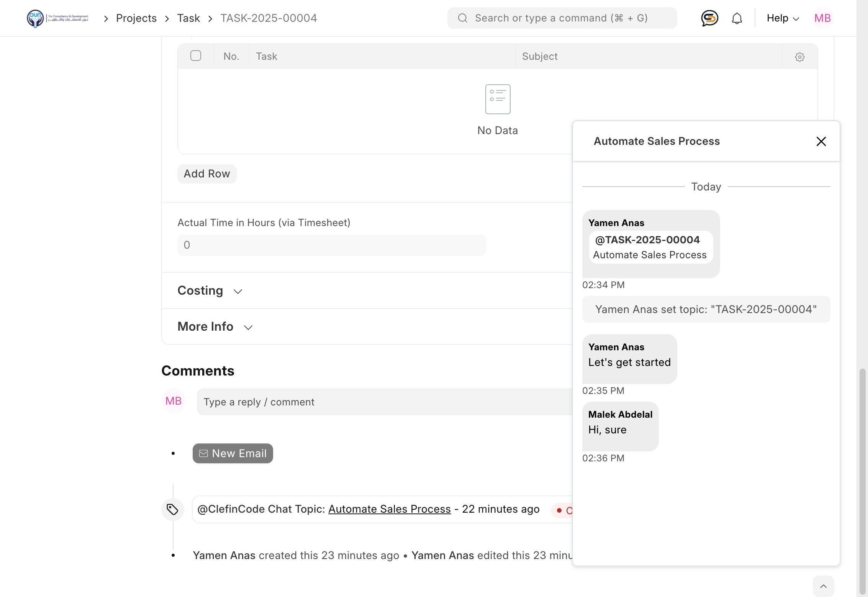Open the notifications bell
868x597 pixels.
tap(737, 18)
